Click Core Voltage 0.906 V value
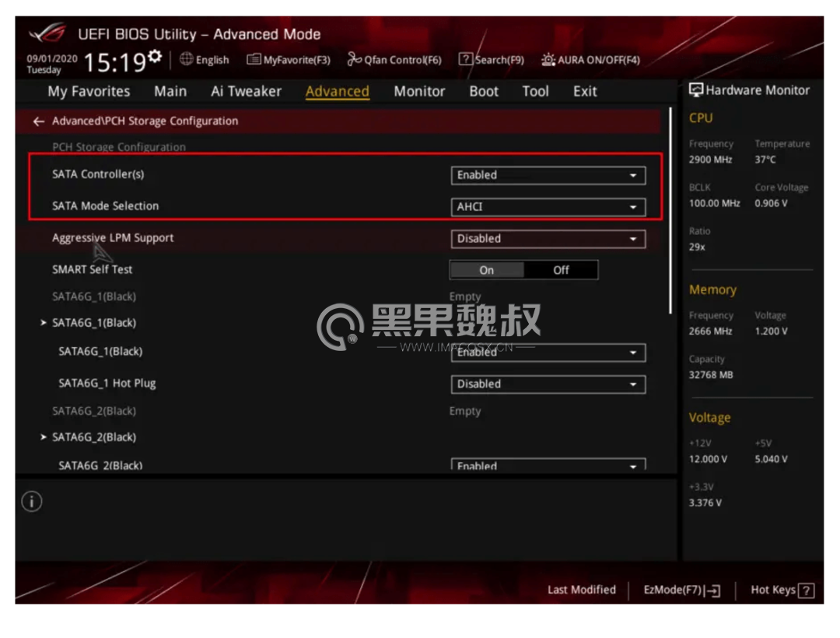Viewport: 840px width, 638px height. (x=771, y=204)
